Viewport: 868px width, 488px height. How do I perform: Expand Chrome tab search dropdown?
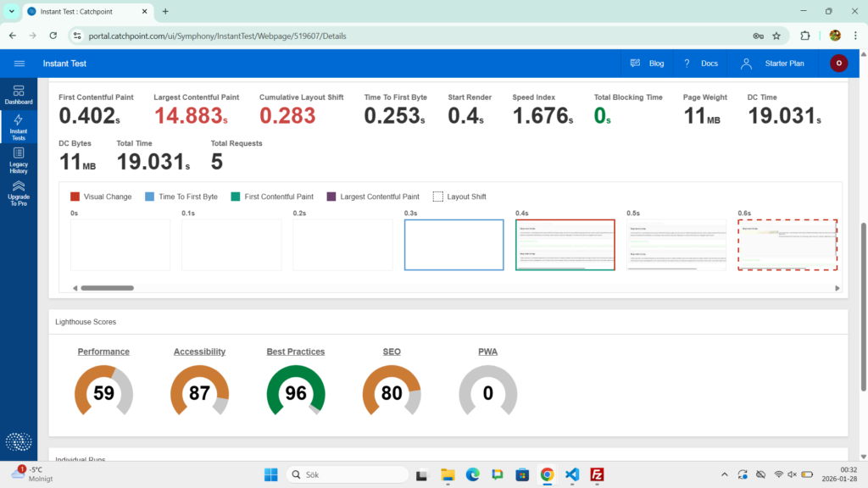12,11
